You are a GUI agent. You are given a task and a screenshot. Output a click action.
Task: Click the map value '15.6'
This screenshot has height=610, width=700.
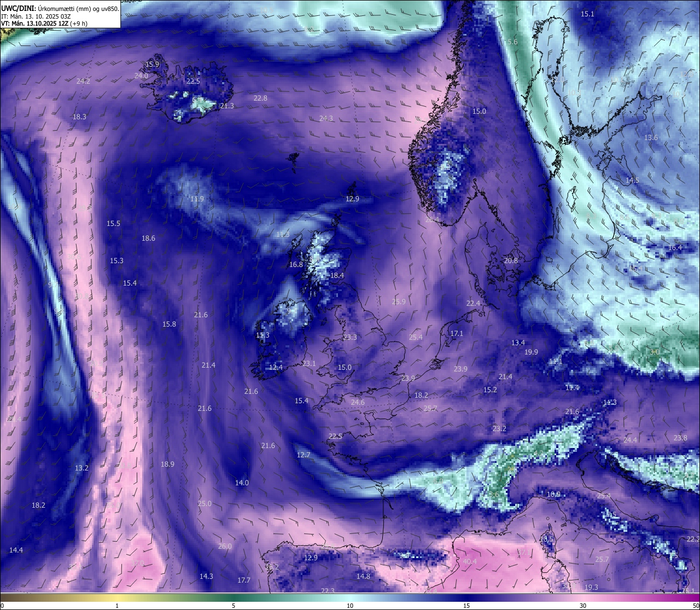click(510, 42)
